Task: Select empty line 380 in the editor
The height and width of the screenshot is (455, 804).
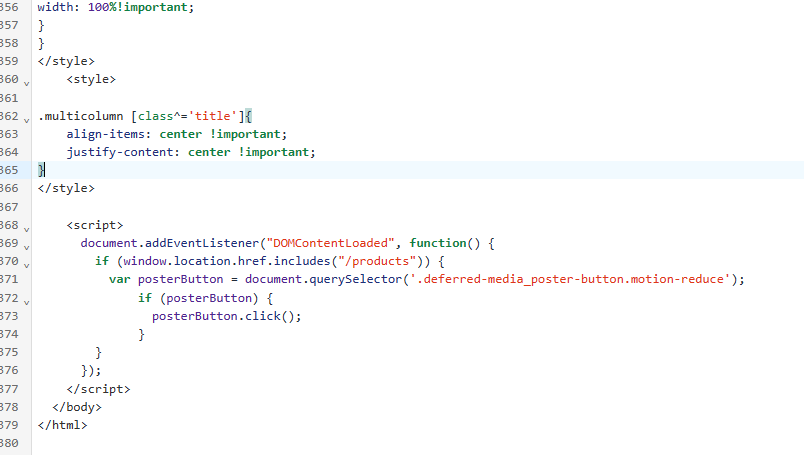Action: [417, 443]
